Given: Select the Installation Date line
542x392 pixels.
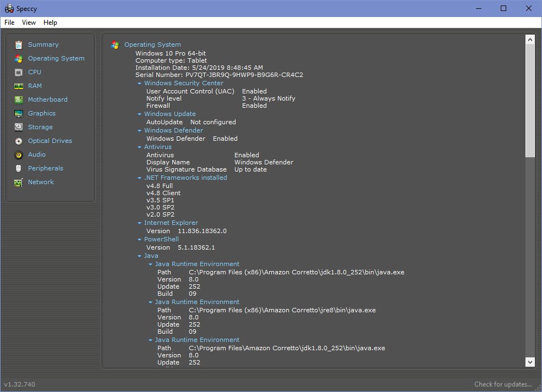Looking at the screenshot, I should pyautogui.click(x=199, y=68).
